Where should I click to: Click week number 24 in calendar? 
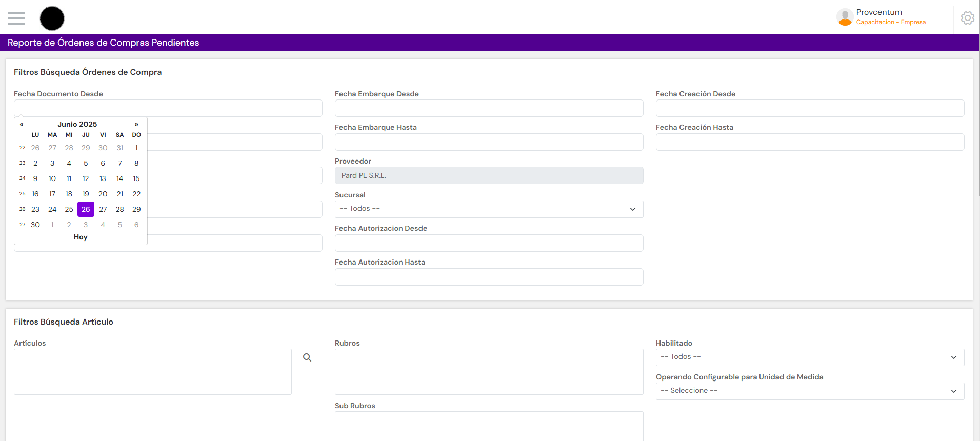click(x=22, y=178)
